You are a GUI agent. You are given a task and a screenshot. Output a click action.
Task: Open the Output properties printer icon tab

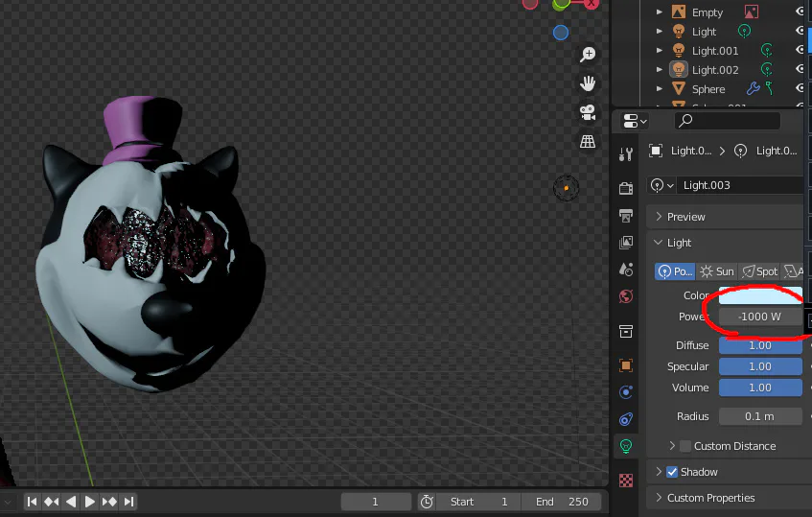[626, 216]
